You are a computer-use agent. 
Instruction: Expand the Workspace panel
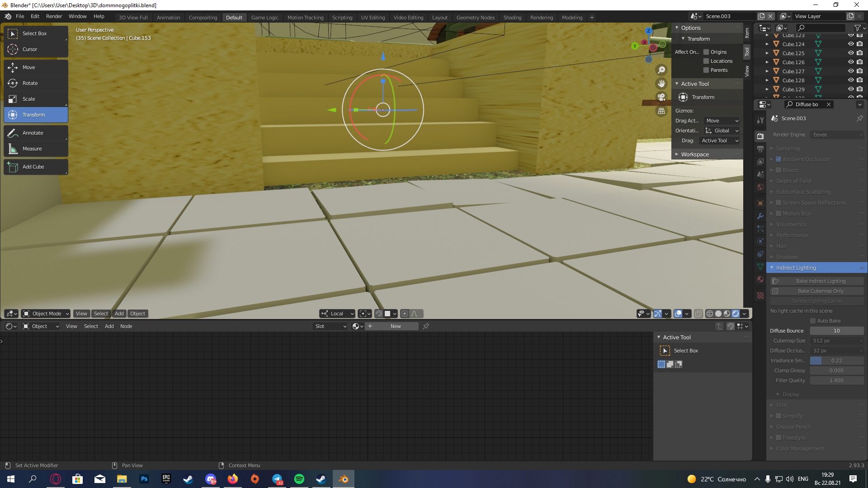click(695, 155)
